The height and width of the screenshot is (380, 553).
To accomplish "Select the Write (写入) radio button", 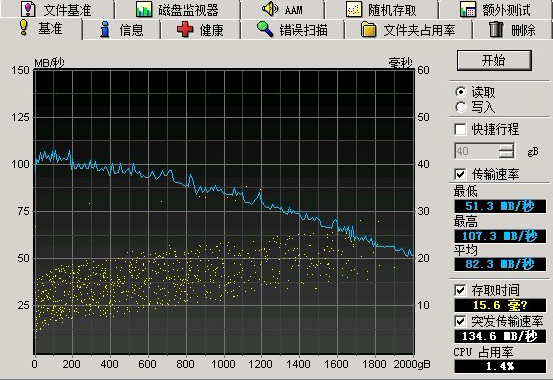I will click(x=461, y=107).
